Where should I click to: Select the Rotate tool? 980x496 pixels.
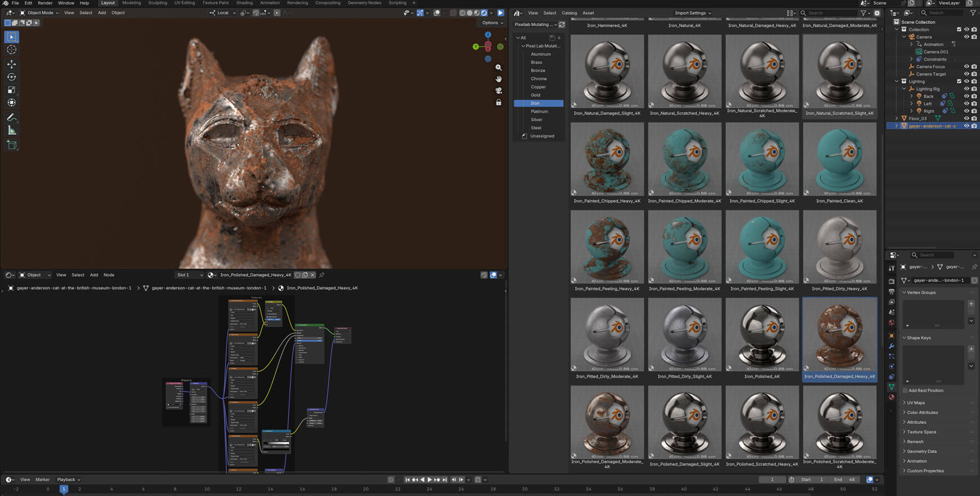(x=11, y=77)
